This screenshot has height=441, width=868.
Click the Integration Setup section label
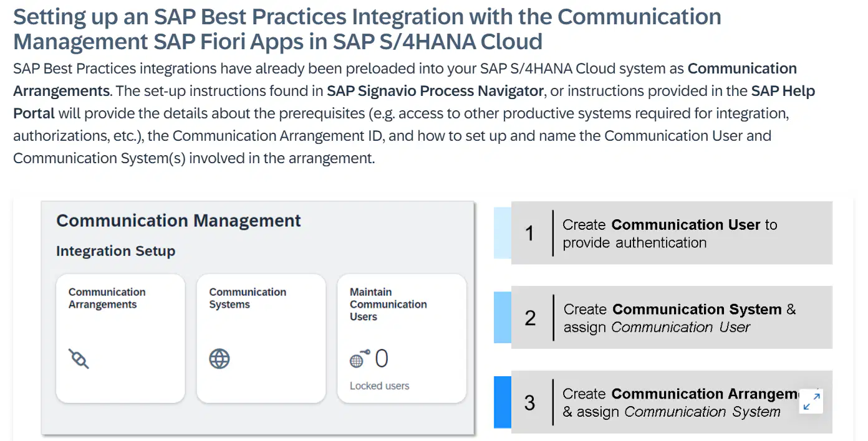(x=115, y=251)
